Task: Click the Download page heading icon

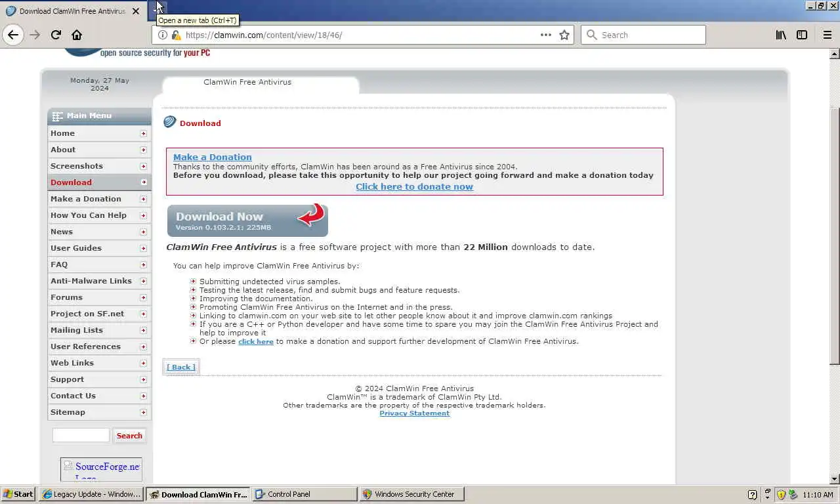Action: tap(170, 122)
